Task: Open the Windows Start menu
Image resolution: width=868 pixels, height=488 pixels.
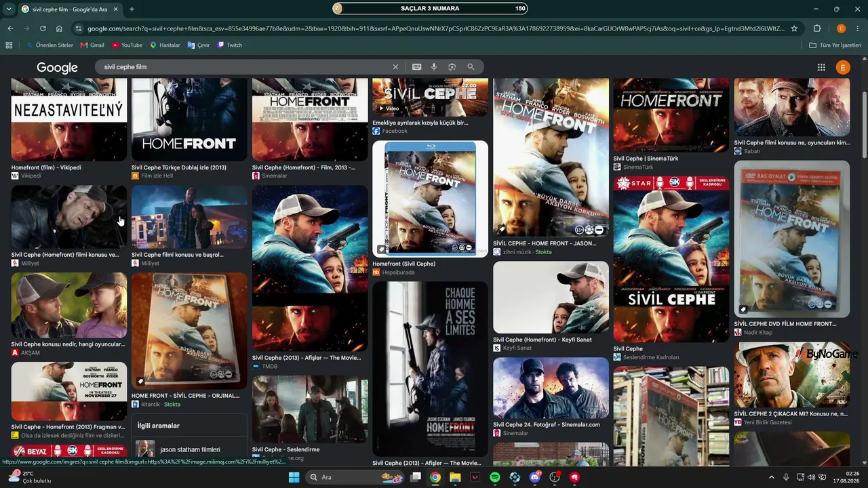Action: tap(294, 477)
